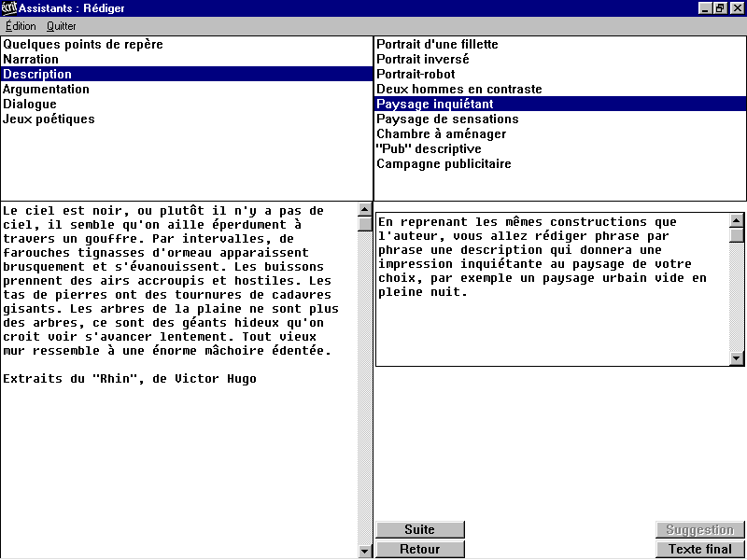Choose 'Campagne publicitaire' exercise
This screenshot has width=747, height=560.
[x=444, y=164]
